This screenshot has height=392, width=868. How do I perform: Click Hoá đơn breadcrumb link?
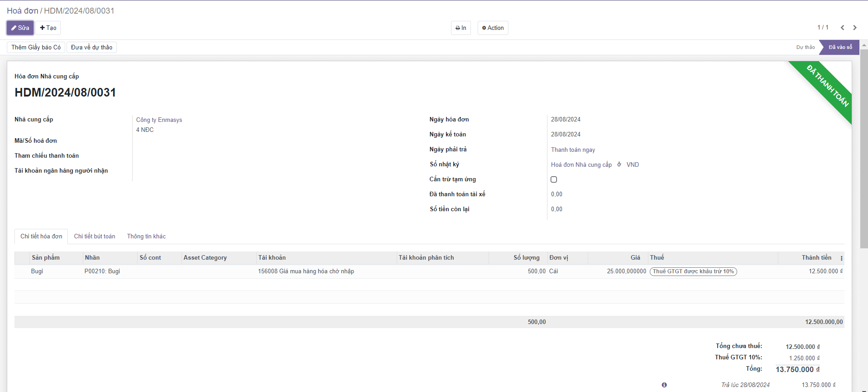tap(22, 10)
